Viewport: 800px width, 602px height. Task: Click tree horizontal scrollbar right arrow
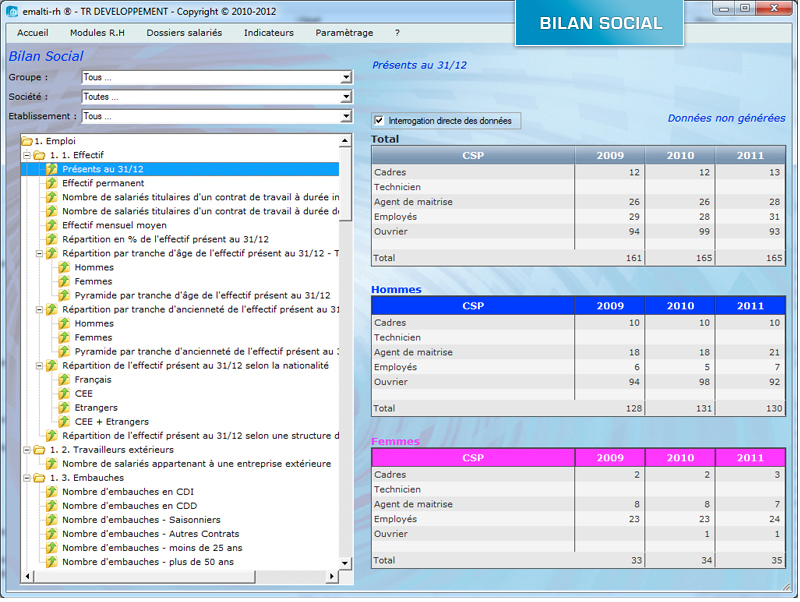[x=332, y=576]
